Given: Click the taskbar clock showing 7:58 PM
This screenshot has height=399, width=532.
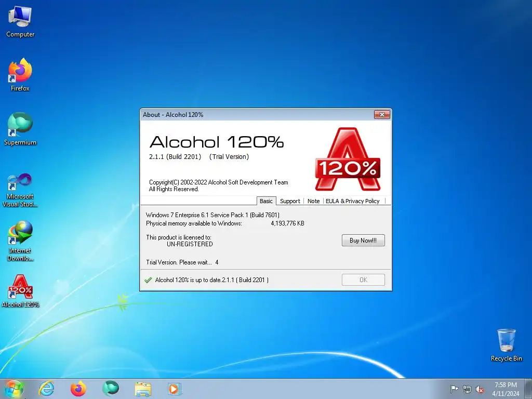Looking at the screenshot, I should [x=506, y=389].
